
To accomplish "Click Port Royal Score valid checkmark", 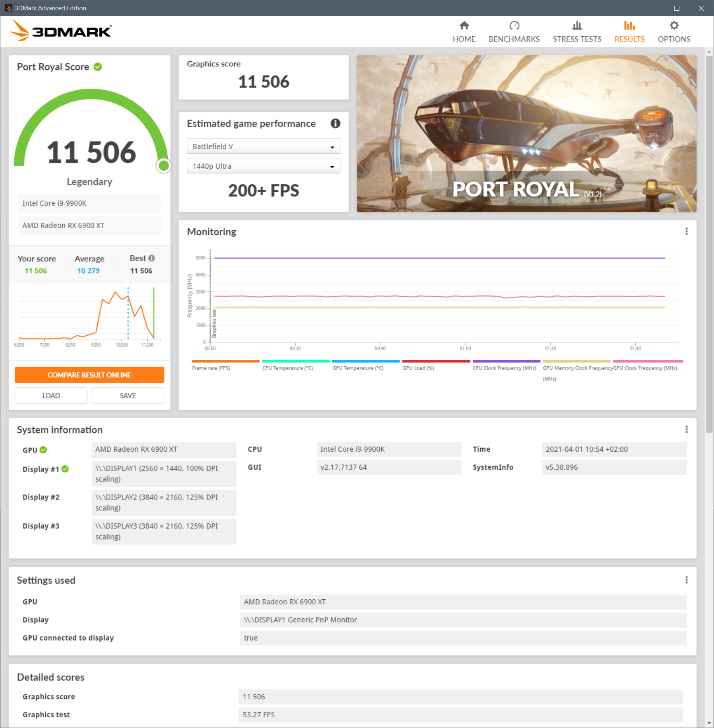I will tap(98, 67).
